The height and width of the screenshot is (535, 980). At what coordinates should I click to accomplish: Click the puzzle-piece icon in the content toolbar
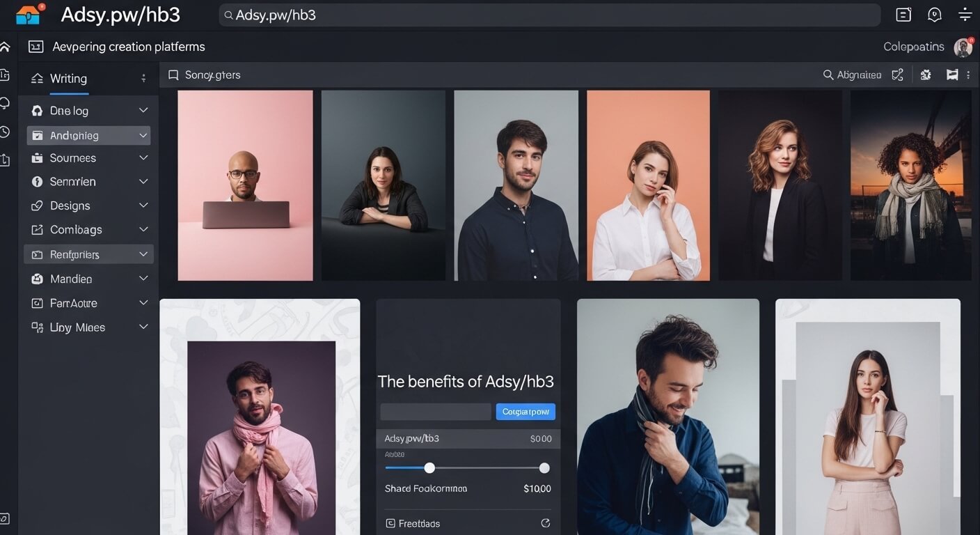point(926,75)
